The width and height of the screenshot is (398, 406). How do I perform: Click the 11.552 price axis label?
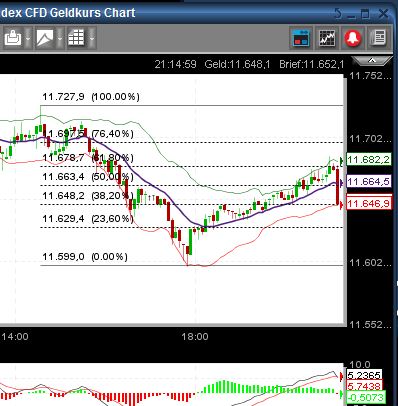370,324
